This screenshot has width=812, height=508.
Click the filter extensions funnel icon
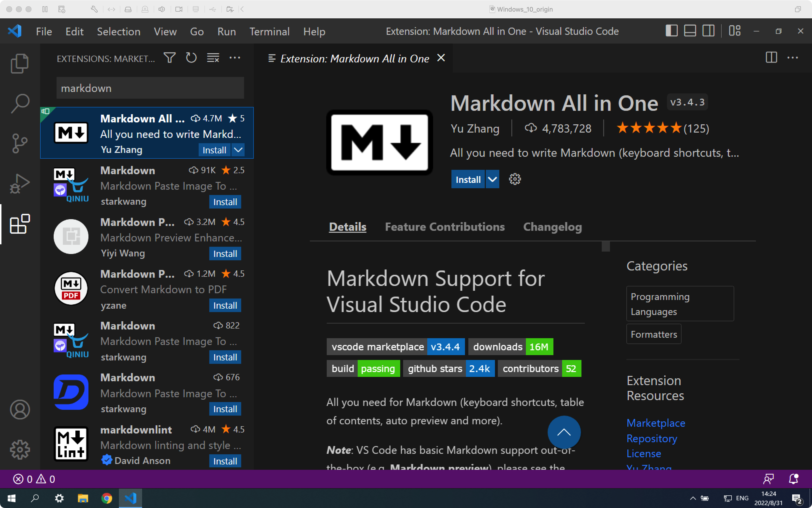click(170, 58)
